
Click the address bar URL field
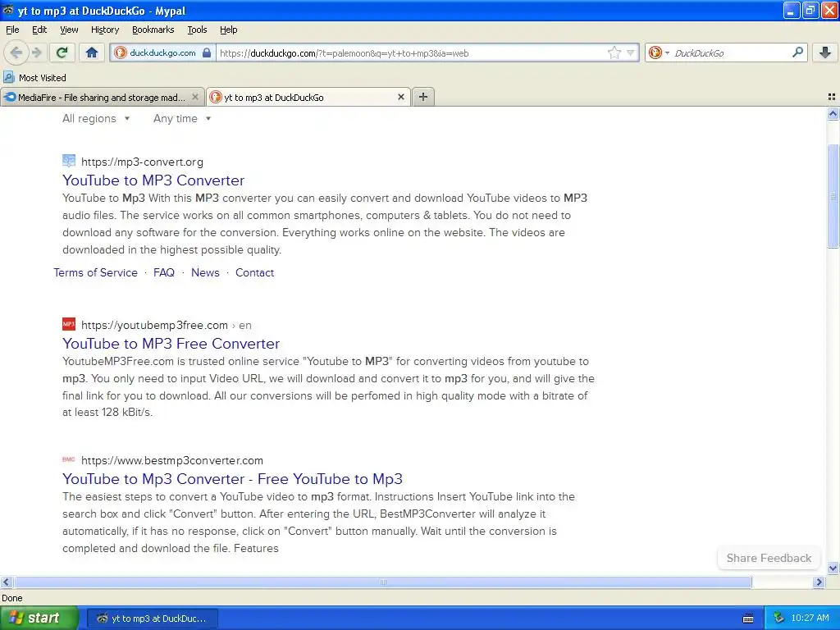pyautogui.click(x=410, y=53)
